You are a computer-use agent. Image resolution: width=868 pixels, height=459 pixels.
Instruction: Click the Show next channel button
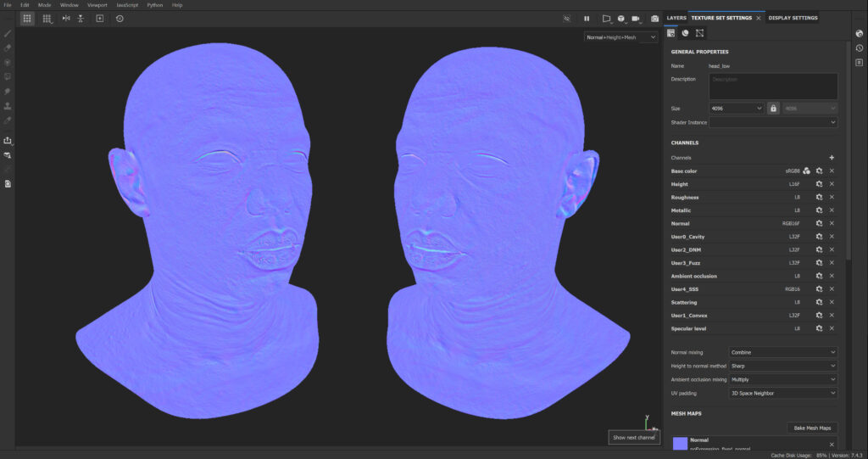coord(634,437)
